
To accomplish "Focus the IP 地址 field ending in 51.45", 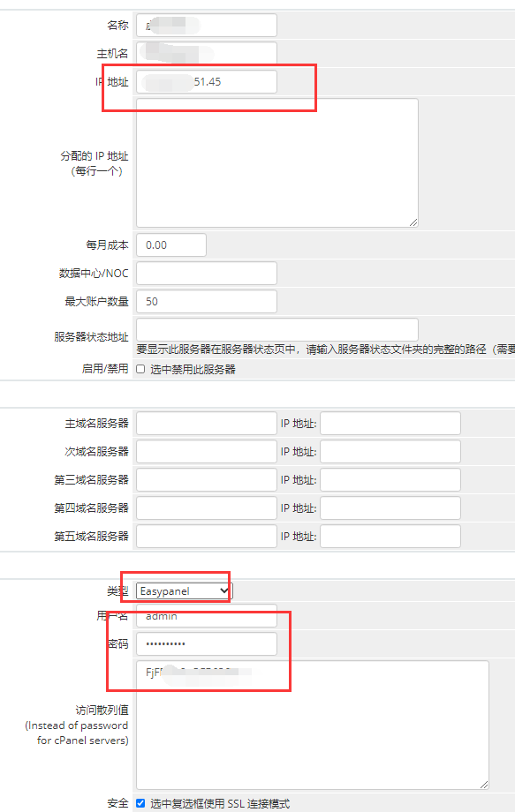I will pos(206,82).
